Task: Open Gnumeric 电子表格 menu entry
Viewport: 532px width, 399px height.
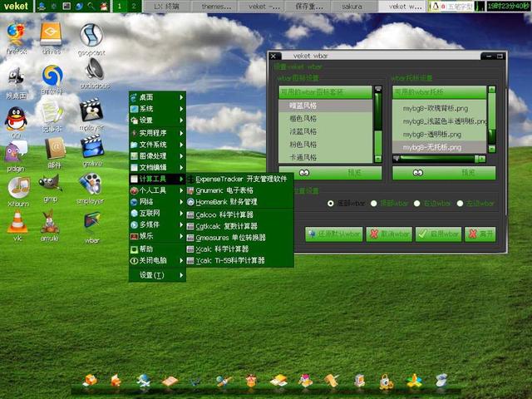Action: click(239, 190)
